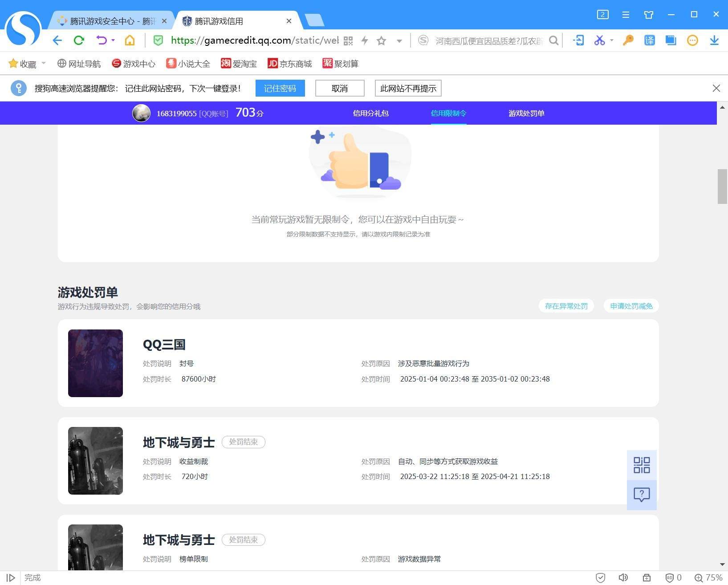Click the Sogou search input box
Image resolution: width=728 pixels, height=585 pixels.
(488, 41)
